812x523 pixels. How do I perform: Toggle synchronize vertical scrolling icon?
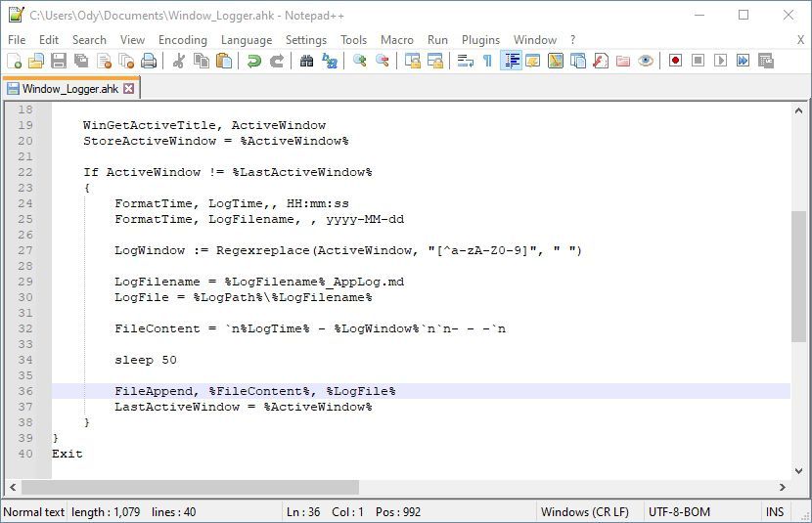412,61
